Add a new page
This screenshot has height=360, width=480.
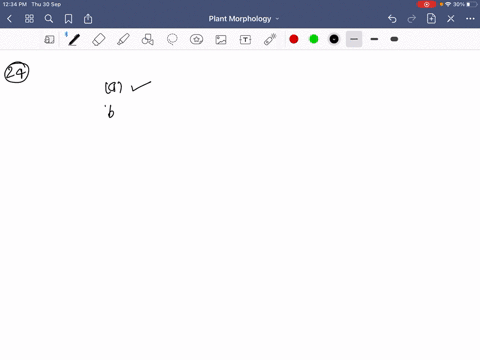coord(431,19)
